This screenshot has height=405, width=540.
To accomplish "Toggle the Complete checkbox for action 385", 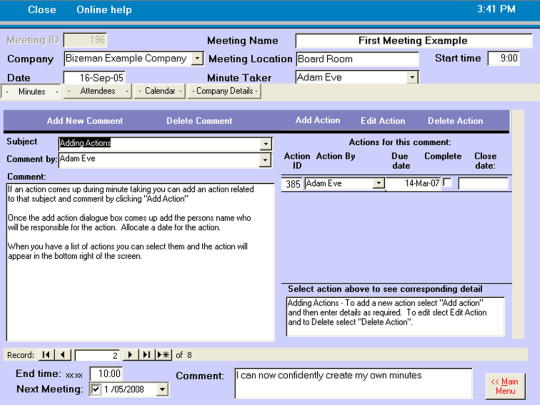I will pyautogui.click(x=447, y=182).
